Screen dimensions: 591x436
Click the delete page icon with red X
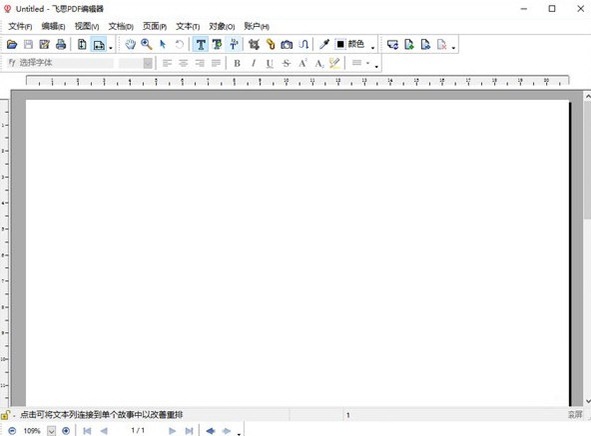(x=442, y=44)
